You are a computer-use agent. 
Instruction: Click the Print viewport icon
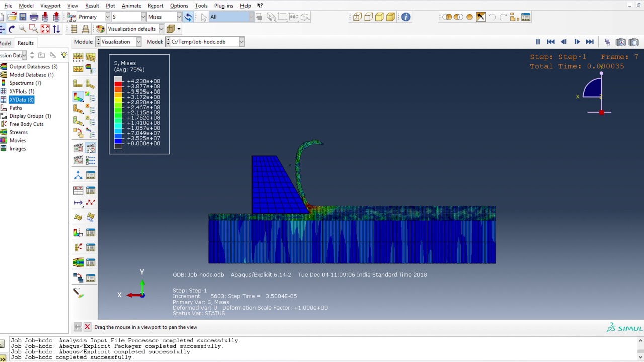pos(34,17)
